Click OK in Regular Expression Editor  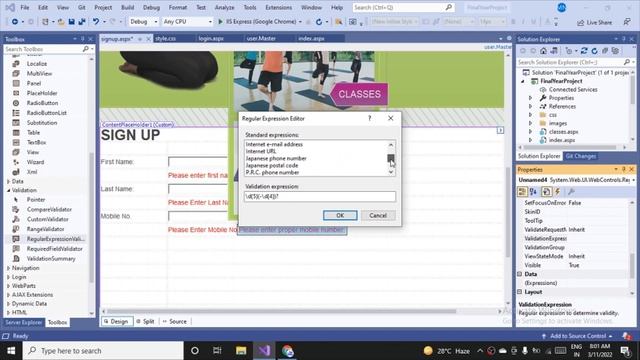tap(340, 215)
